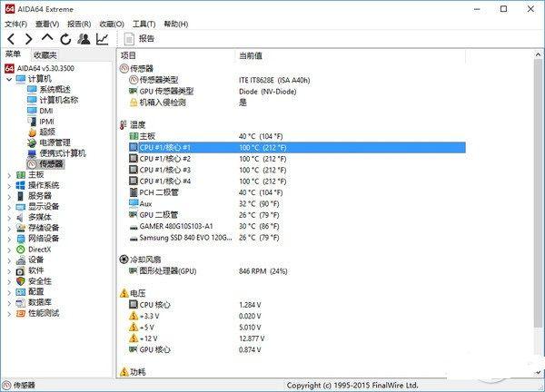Viewport: 545px width, 392px height.
Task: Select the 传感器类型 row
Action: tap(297, 80)
